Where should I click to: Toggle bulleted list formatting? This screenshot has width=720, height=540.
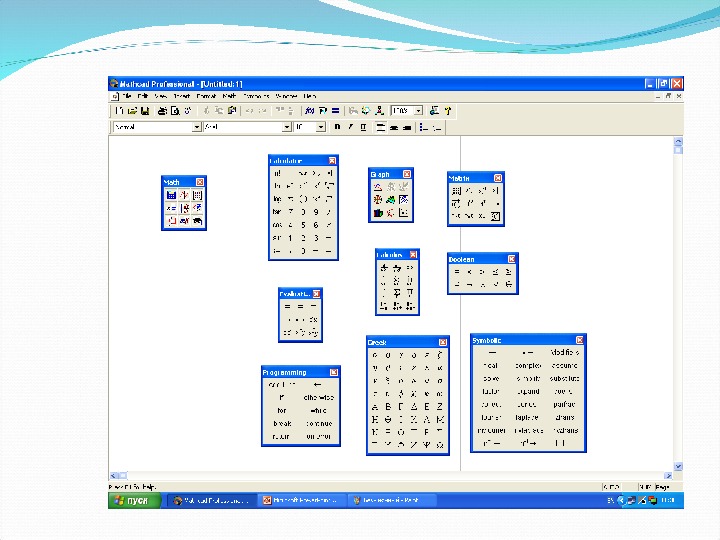pyautogui.click(x=424, y=127)
